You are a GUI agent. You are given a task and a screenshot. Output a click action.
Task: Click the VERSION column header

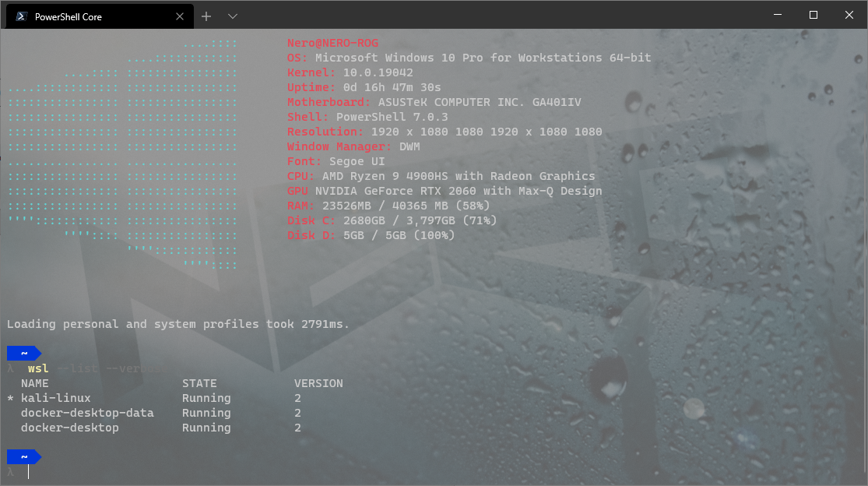click(x=318, y=383)
